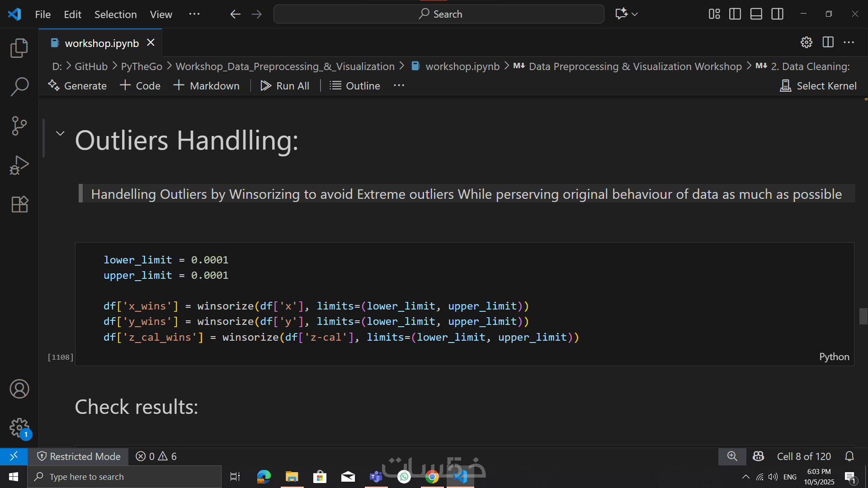This screenshot has width=868, height=488.
Task: Click the notebook settings gear icon
Action: pyautogui.click(x=807, y=42)
